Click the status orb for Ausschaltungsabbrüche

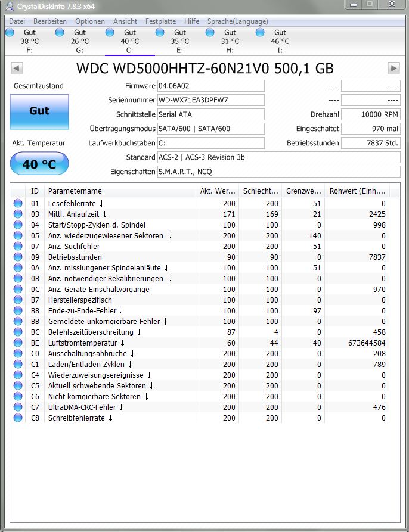pyautogui.click(x=18, y=353)
